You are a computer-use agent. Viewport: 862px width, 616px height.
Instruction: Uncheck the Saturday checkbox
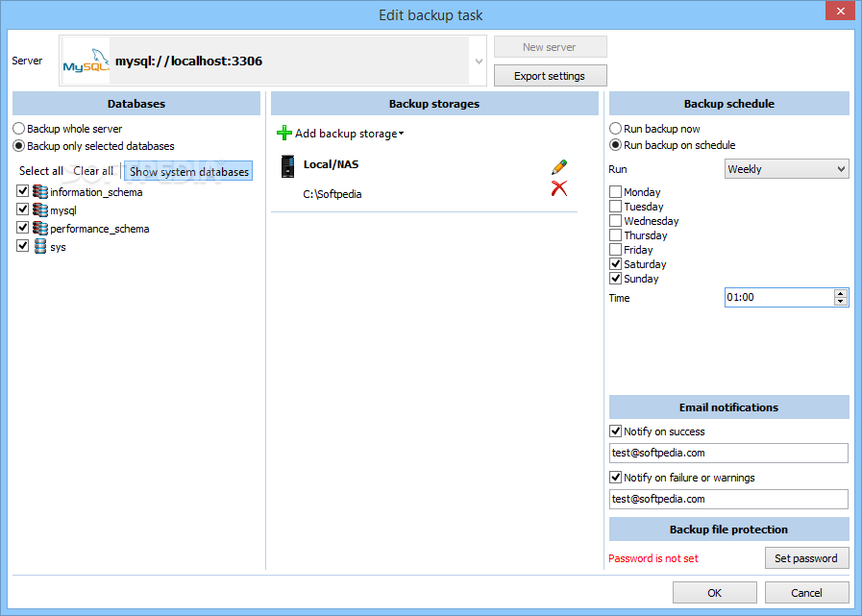[616, 264]
